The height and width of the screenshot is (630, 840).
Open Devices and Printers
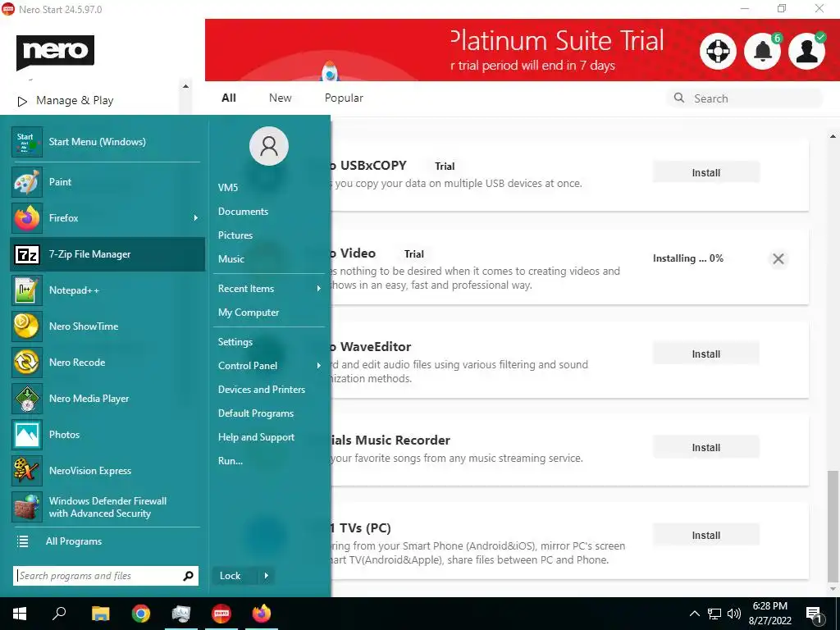[x=262, y=390]
